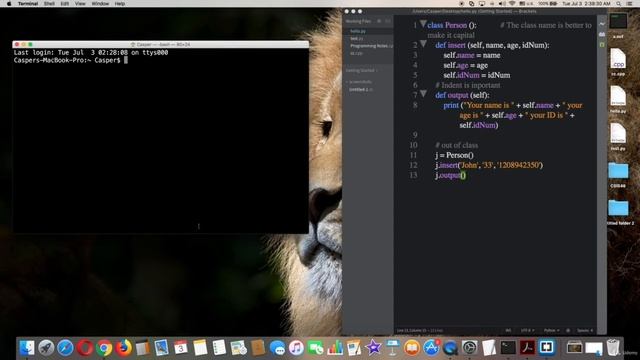Open Shell menu in menu bar
Image resolution: width=640 pixels, height=360 pixels.
click(x=49, y=4)
